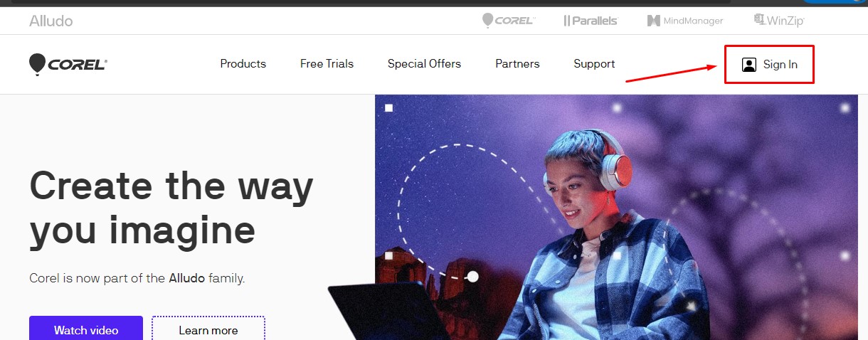
Task: Click the bold Alludo word in the subtitle
Action: pyautogui.click(x=186, y=279)
